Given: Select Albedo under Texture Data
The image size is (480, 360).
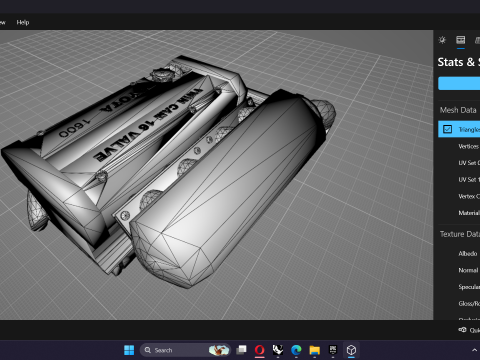Looking at the screenshot, I should point(468,254).
